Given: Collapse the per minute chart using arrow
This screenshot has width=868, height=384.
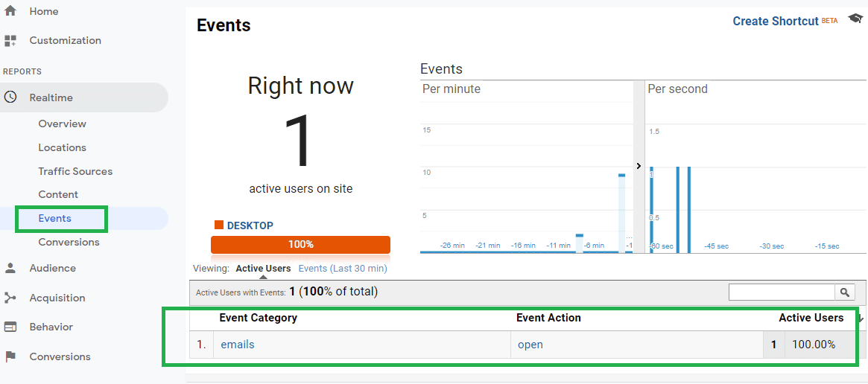Looking at the screenshot, I should point(639,166).
